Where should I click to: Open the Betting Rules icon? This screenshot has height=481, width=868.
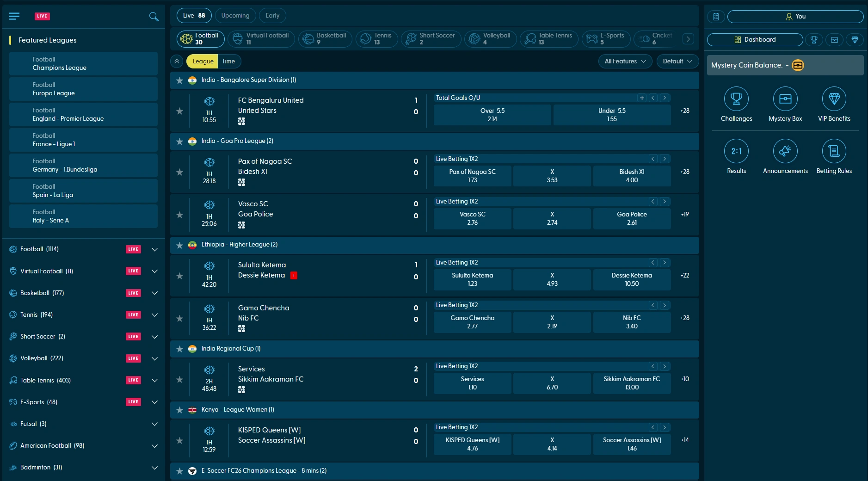coord(834,151)
